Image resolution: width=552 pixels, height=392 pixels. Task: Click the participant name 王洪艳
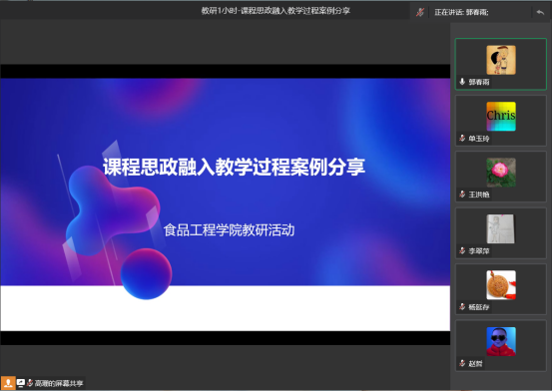[479, 195]
